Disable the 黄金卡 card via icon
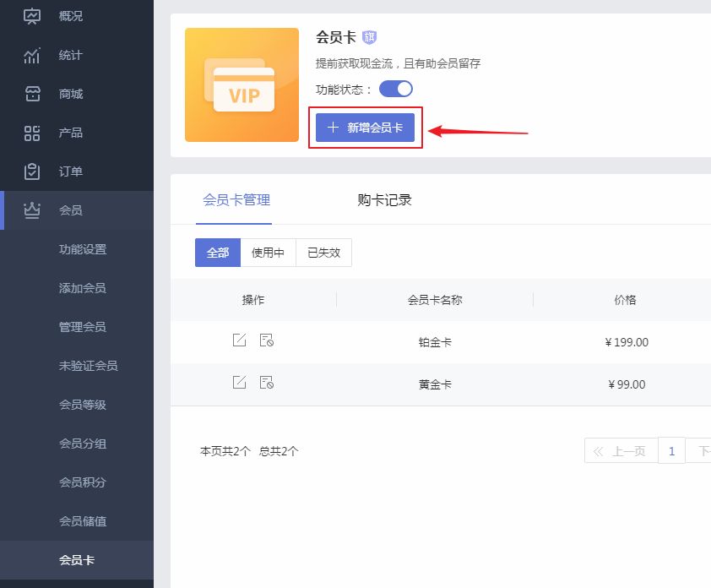711x588 pixels. point(267,383)
